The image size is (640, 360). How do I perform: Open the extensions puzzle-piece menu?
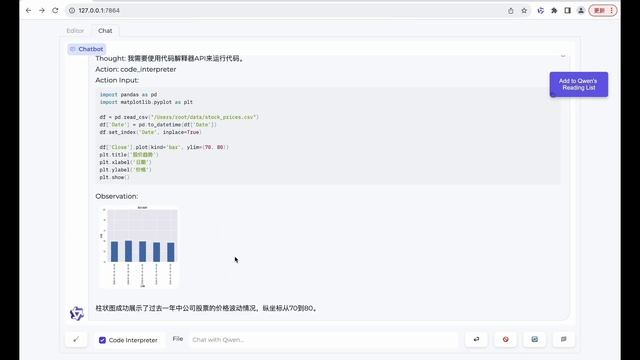(554, 11)
